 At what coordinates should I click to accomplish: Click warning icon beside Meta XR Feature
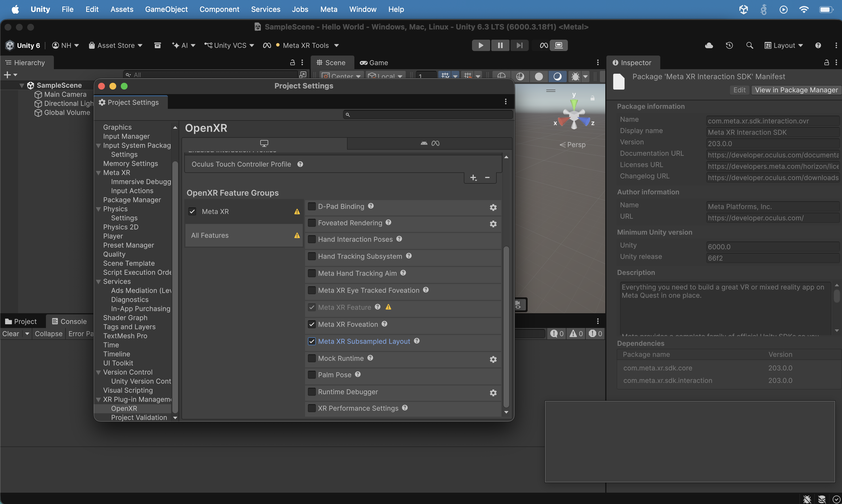coord(388,307)
